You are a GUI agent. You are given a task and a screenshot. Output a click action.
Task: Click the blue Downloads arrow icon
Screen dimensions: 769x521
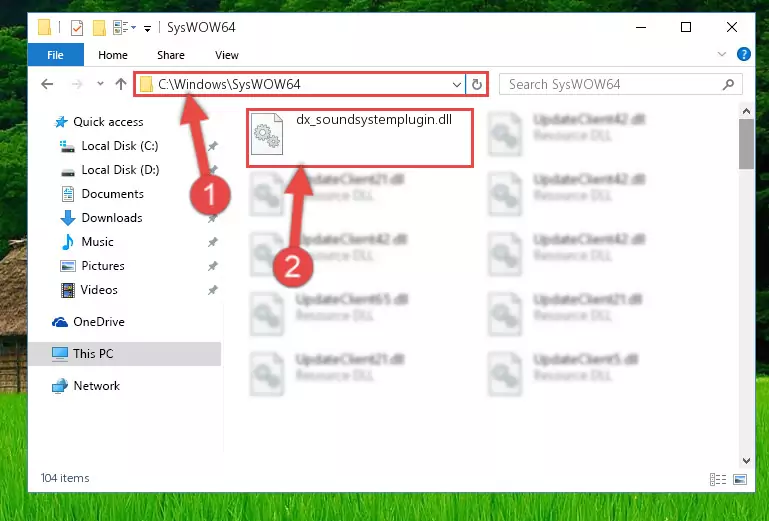pos(68,218)
